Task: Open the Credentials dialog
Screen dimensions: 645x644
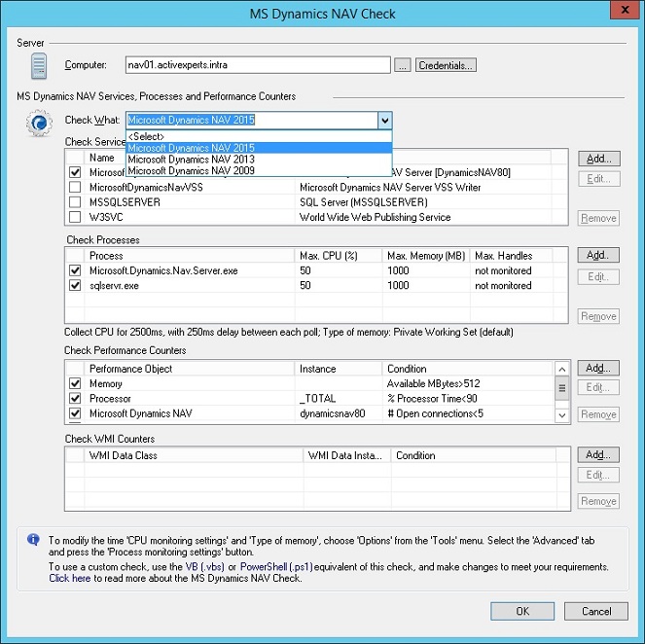Action: 446,65
